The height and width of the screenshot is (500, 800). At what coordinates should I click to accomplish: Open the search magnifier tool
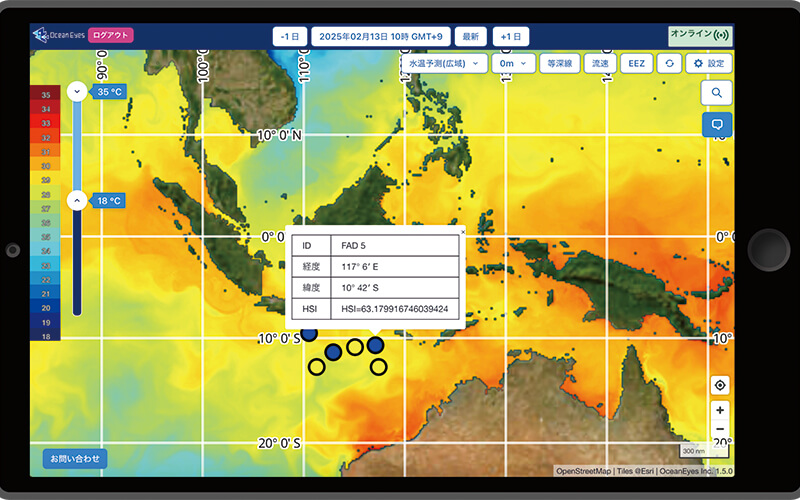click(x=717, y=93)
